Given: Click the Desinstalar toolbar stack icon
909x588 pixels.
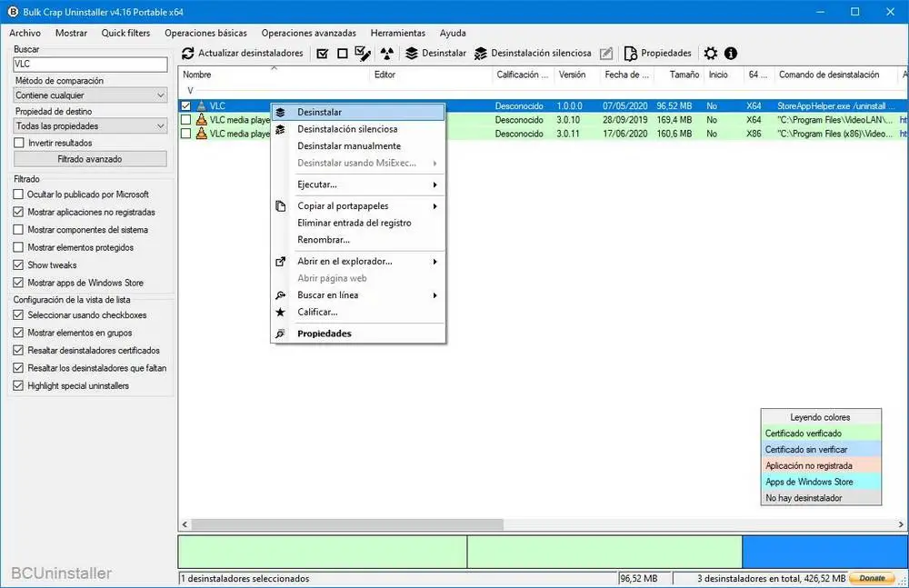Looking at the screenshot, I should [412, 54].
